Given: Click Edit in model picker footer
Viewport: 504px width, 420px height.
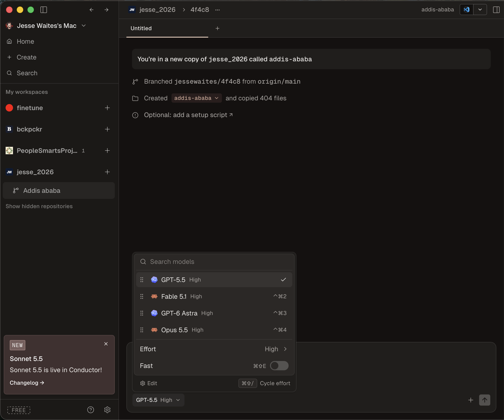Looking at the screenshot, I should tap(149, 383).
